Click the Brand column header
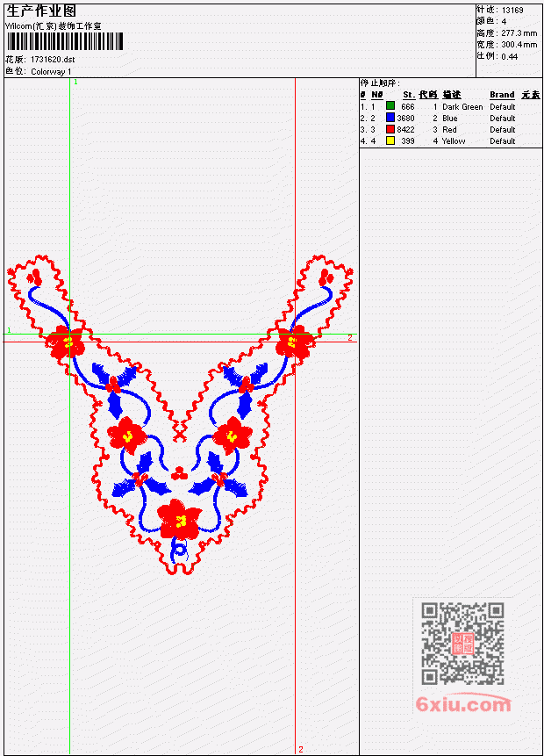 [502, 95]
